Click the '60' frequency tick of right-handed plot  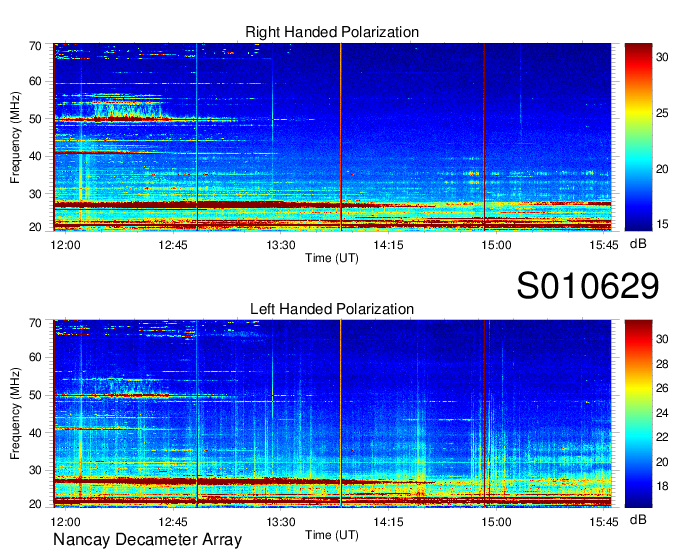[36, 81]
